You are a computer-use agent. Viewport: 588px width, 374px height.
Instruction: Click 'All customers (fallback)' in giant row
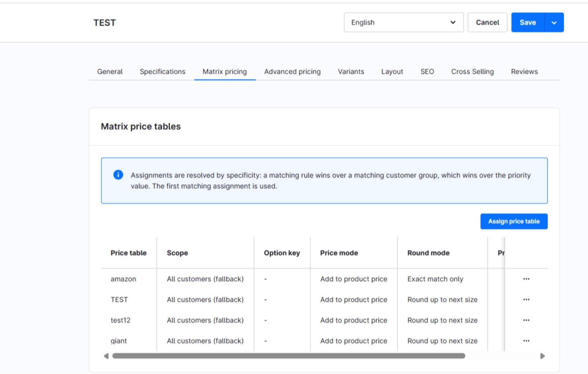[205, 341]
